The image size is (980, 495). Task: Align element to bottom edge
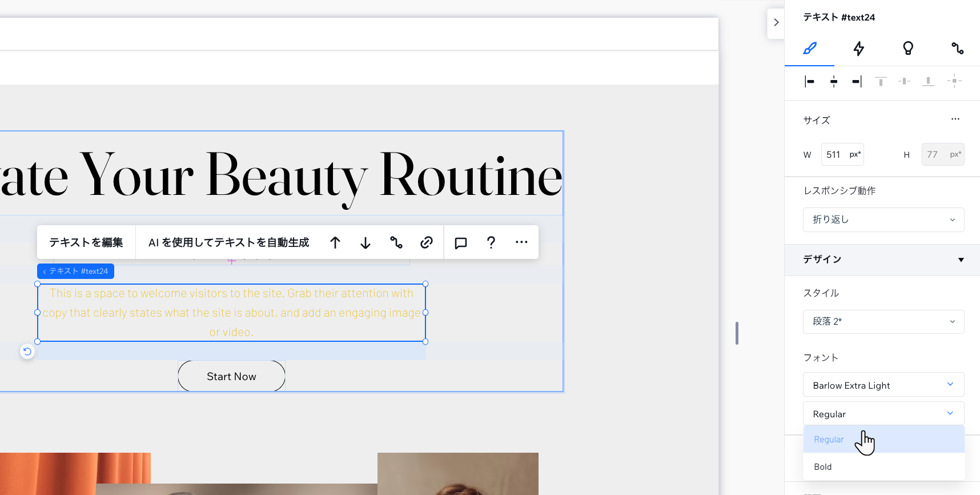(929, 82)
